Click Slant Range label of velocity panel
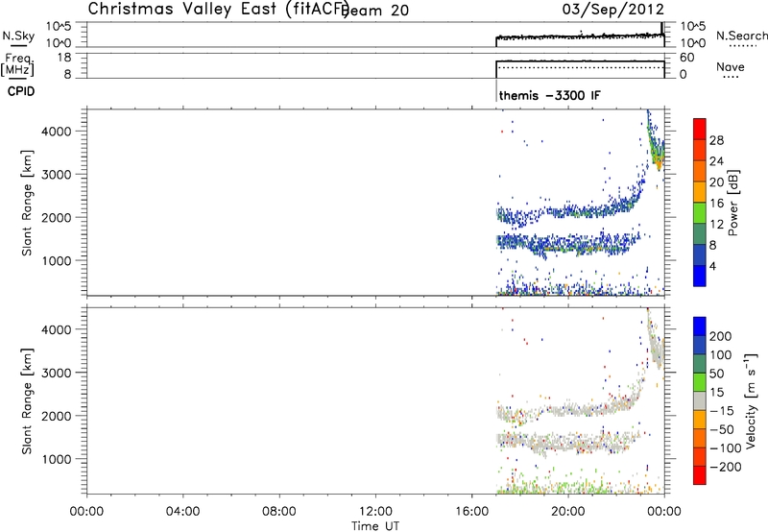The height and width of the screenshot is (532, 768). click(27, 401)
